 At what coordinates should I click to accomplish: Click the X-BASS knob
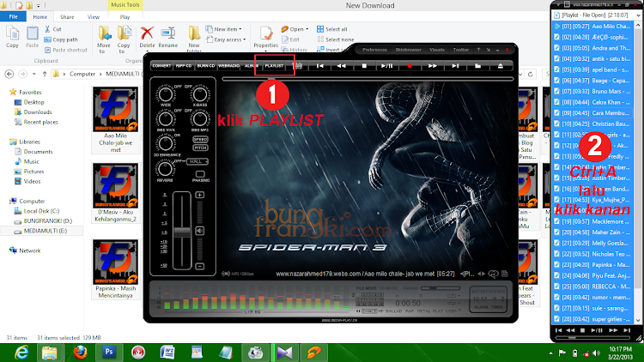pyautogui.click(x=200, y=94)
